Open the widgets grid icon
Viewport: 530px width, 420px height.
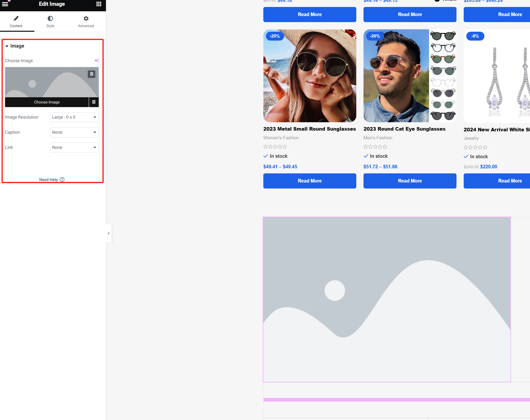click(x=99, y=4)
